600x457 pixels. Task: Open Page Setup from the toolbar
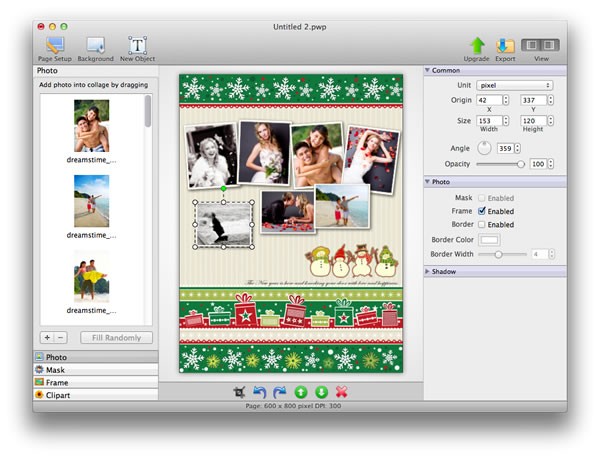click(x=54, y=45)
